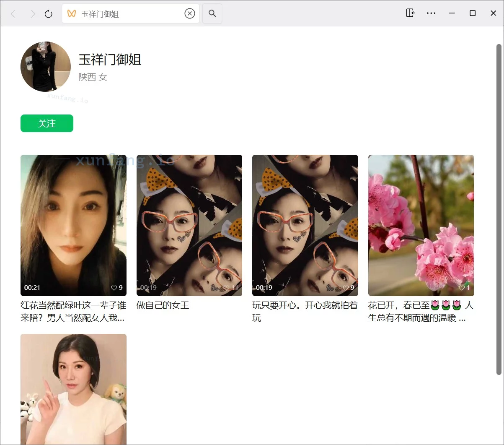This screenshot has height=445, width=504.
Task: Click the heart icon showing 9 on 红花 video
Action: [x=114, y=288]
